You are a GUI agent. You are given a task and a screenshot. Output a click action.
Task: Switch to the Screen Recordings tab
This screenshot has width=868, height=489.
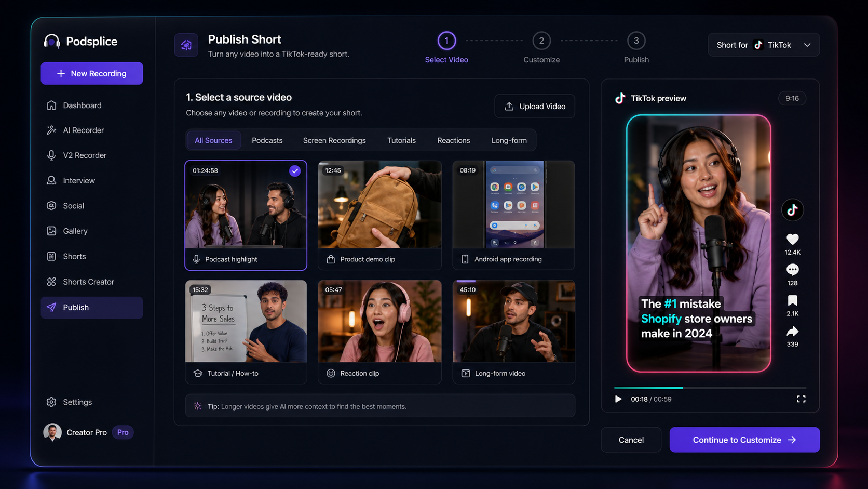tap(334, 140)
